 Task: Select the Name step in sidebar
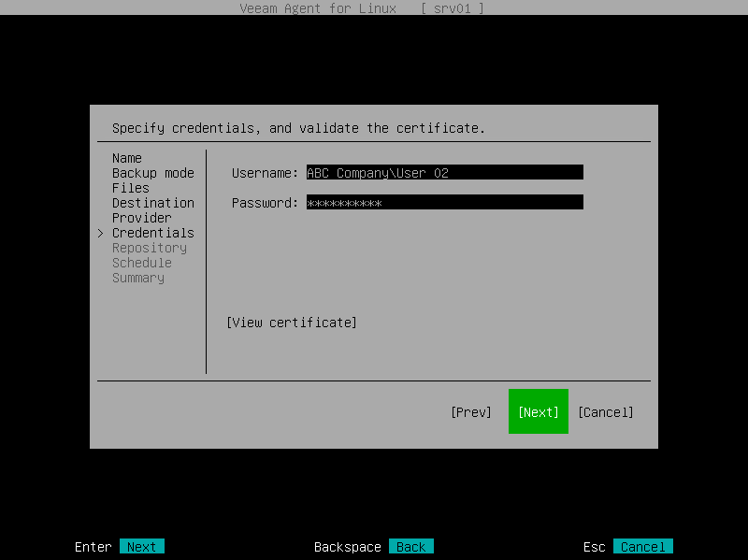click(x=126, y=157)
